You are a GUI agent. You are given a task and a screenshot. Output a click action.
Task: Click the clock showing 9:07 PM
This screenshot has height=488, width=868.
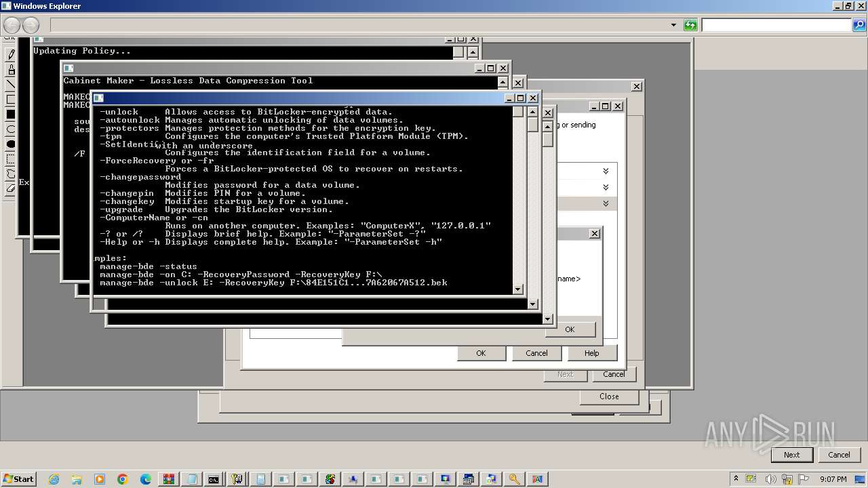coord(833,479)
